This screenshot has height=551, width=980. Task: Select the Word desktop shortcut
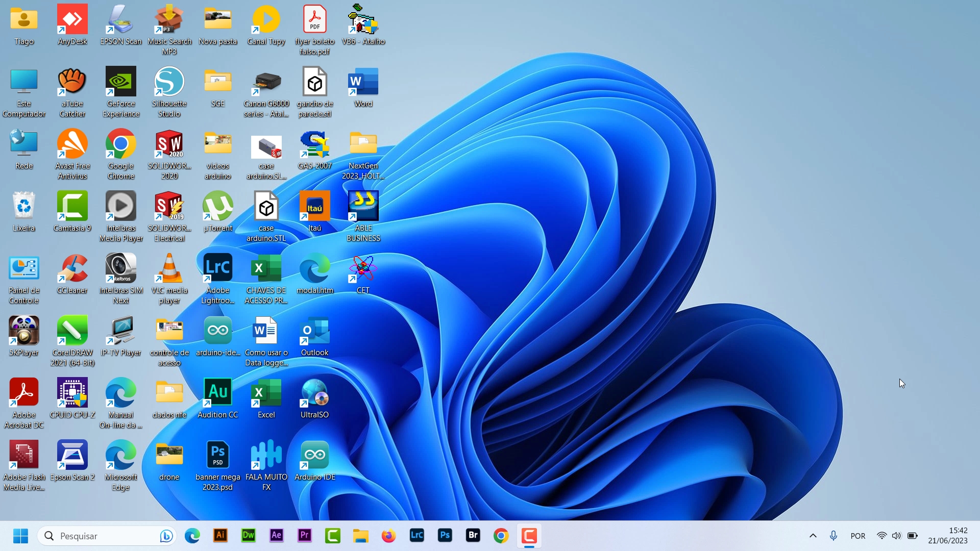(x=363, y=88)
